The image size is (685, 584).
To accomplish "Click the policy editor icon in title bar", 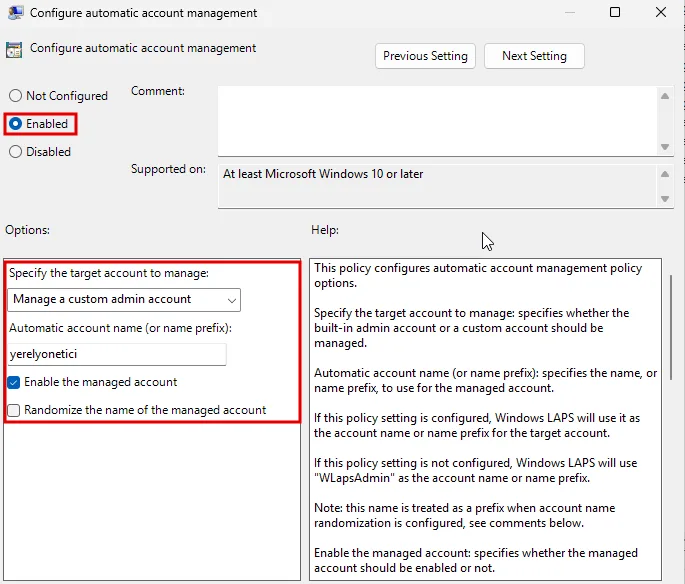I will [15, 13].
